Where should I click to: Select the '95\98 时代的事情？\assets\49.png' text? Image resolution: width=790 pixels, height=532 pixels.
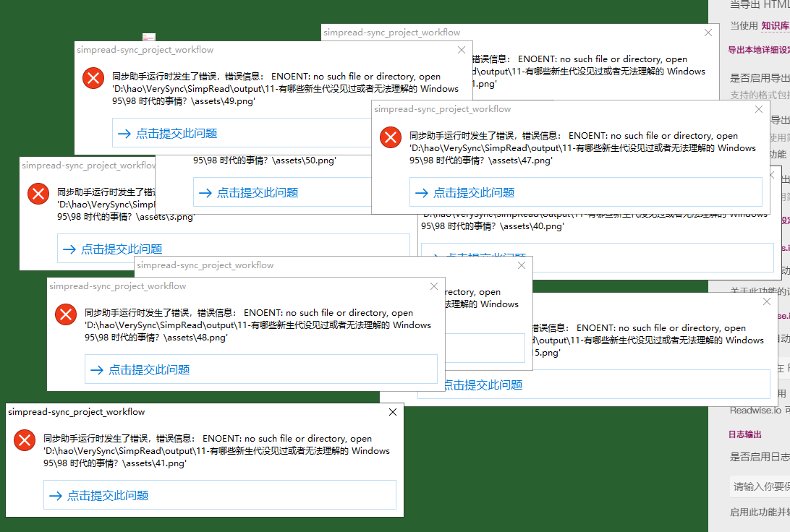pyautogui.click(x=184, y=101)
